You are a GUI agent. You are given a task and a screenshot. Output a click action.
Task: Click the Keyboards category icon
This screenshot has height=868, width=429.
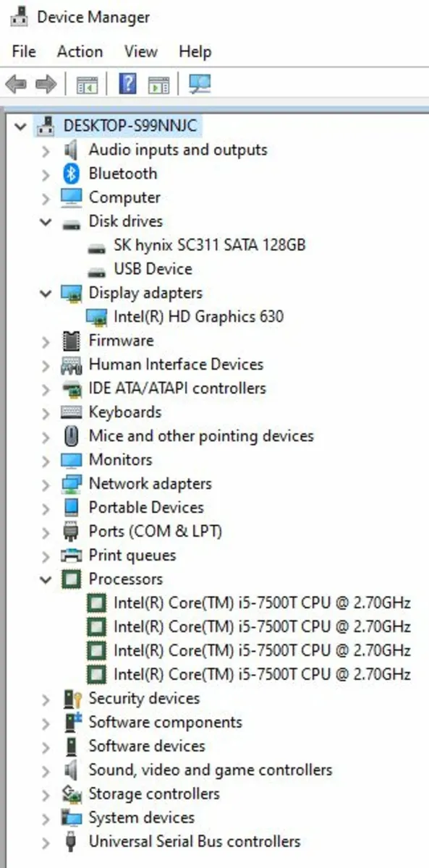(x=71, y=412)
